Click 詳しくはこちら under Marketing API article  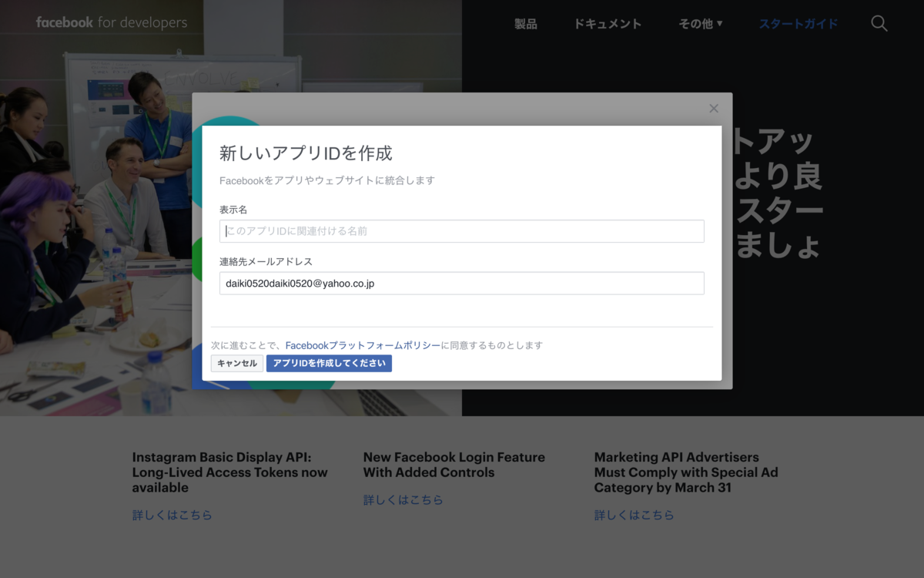634,515
